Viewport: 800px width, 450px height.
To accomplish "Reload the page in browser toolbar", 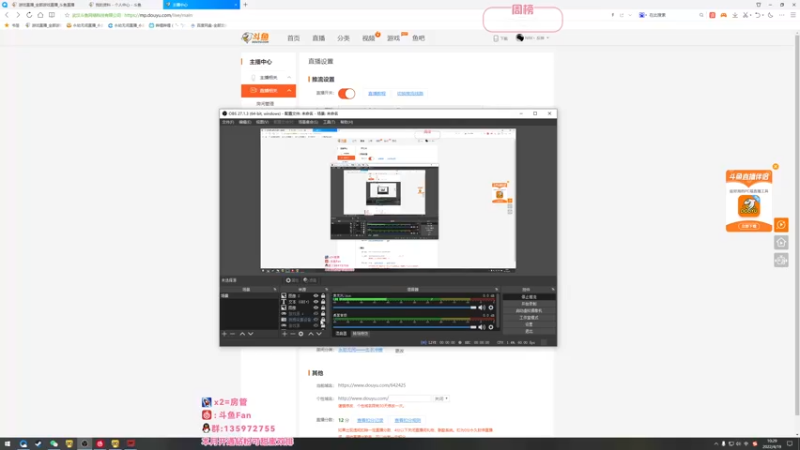I will pos(29,15).
